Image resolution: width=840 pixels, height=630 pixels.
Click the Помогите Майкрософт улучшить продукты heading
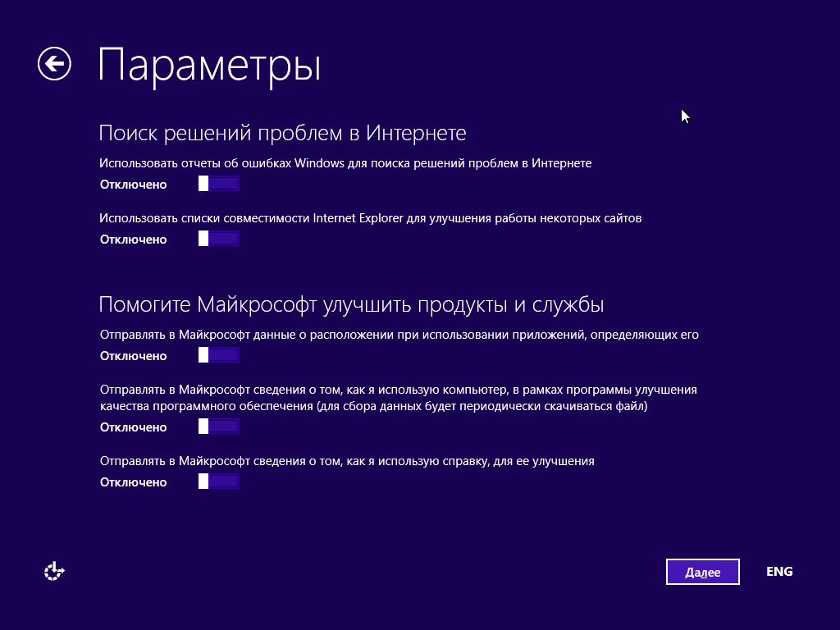(x=351, y=305)
